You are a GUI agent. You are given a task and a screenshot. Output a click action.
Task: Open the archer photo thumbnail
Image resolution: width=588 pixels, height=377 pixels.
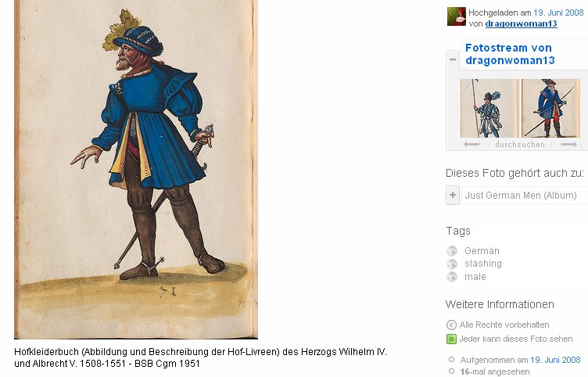pos(551,108)
